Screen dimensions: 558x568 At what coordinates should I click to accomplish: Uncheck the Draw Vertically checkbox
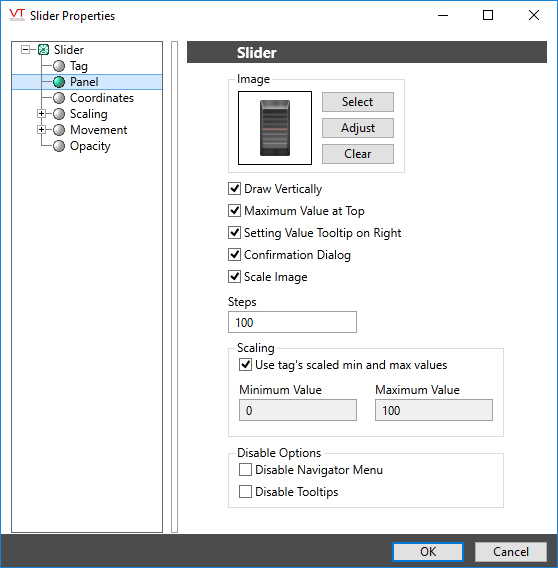point(234,189)
